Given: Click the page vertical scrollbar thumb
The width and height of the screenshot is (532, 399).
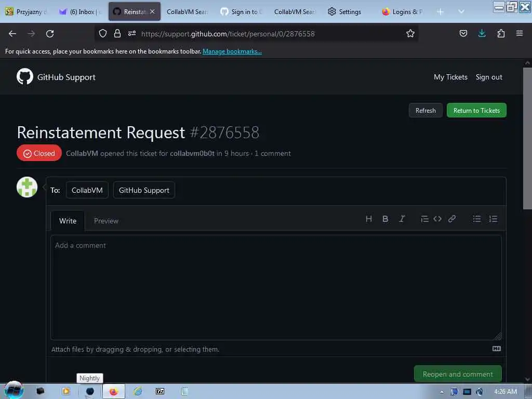Looking at the screenshot, I should click(527, 138).
